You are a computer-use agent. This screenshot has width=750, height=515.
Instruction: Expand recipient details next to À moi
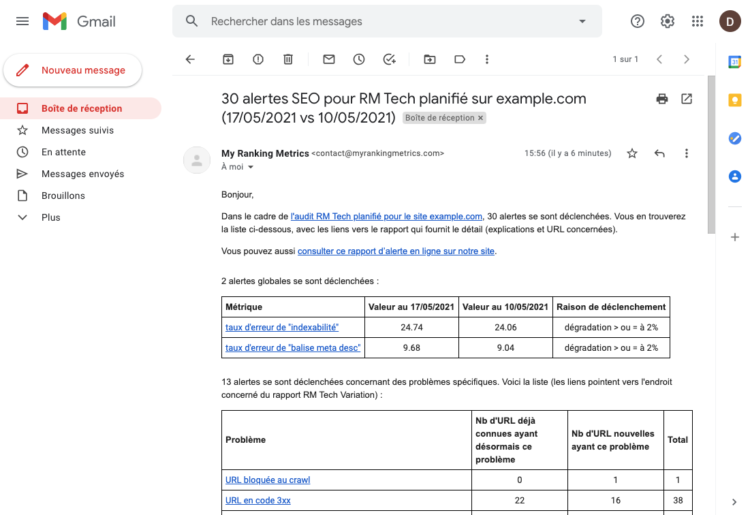click(x=251, y=167)
